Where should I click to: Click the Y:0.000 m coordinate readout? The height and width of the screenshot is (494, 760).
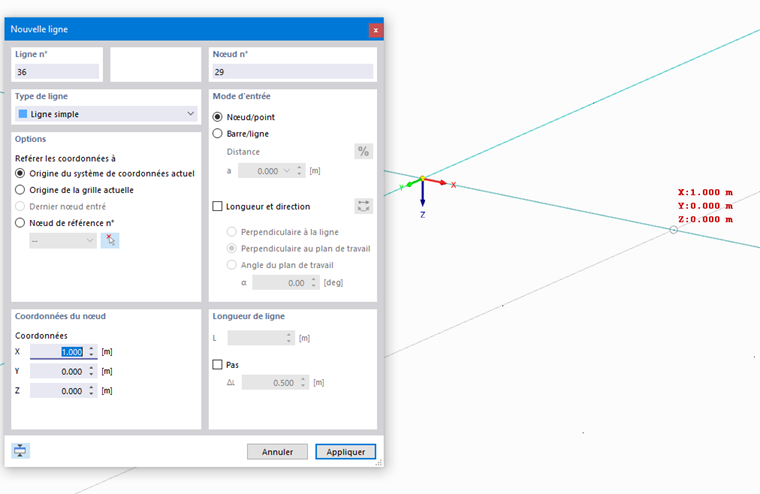coord(705,206)
